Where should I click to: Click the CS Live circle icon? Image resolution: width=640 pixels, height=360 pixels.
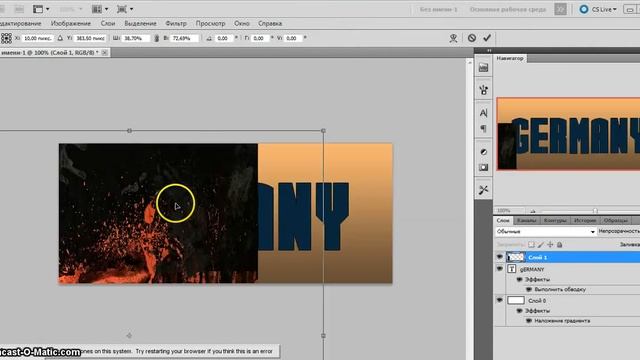[584, 9]
